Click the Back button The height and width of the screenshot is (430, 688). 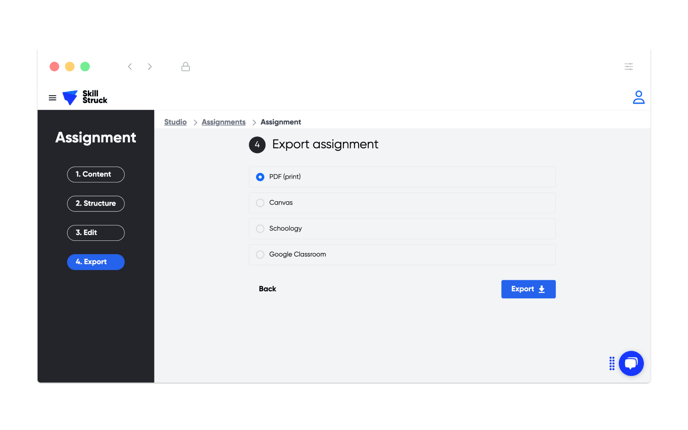(x=267, y=289)
